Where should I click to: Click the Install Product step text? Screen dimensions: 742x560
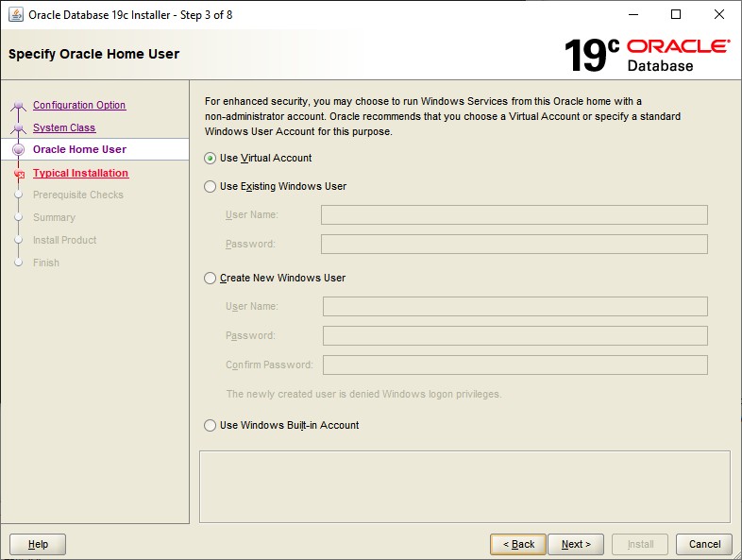point(65,241)
